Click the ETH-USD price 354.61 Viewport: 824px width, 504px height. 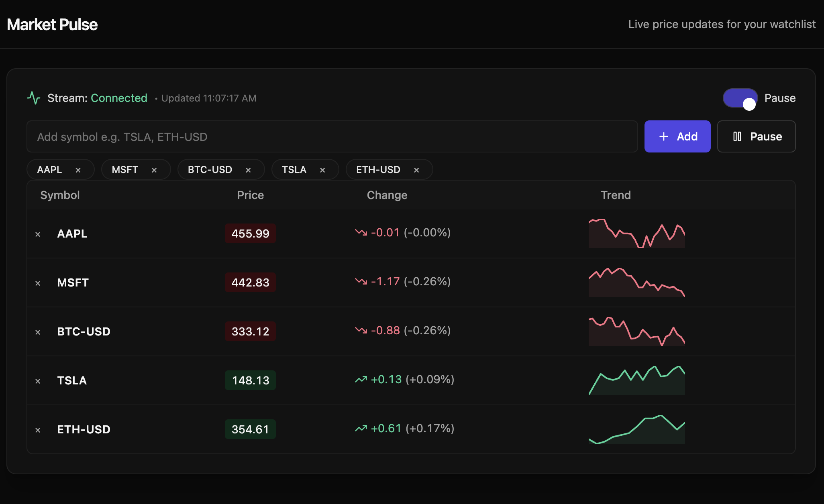250,429
